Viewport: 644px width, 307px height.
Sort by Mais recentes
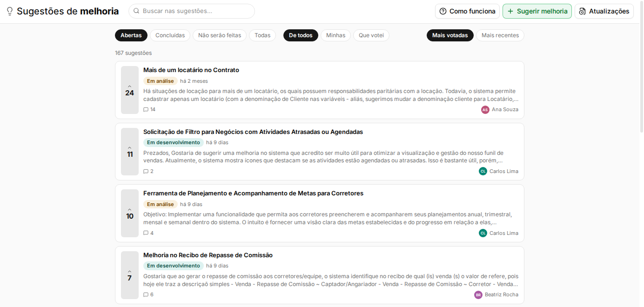point(500,35)
